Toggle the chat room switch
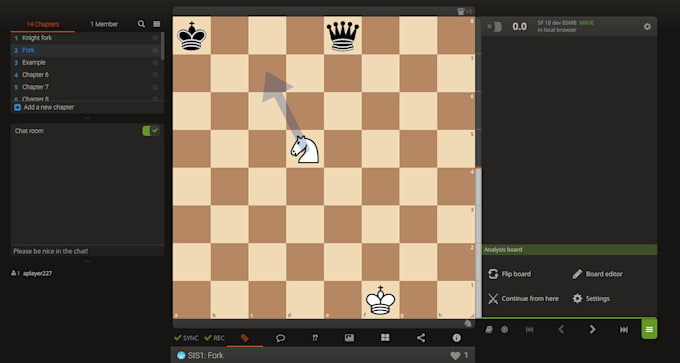680x363 pixels. tap(151, 131)
